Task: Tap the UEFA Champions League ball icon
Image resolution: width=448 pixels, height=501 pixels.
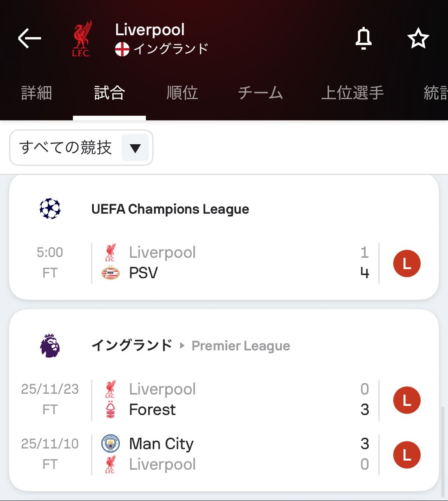Action: [x=50, y=209]
